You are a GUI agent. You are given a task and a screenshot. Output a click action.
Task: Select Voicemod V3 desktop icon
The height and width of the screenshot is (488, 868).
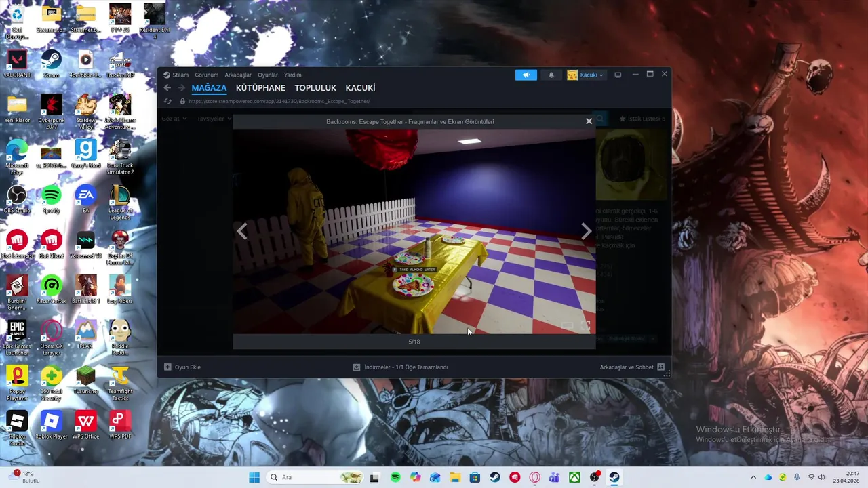[x=86, y=245]
